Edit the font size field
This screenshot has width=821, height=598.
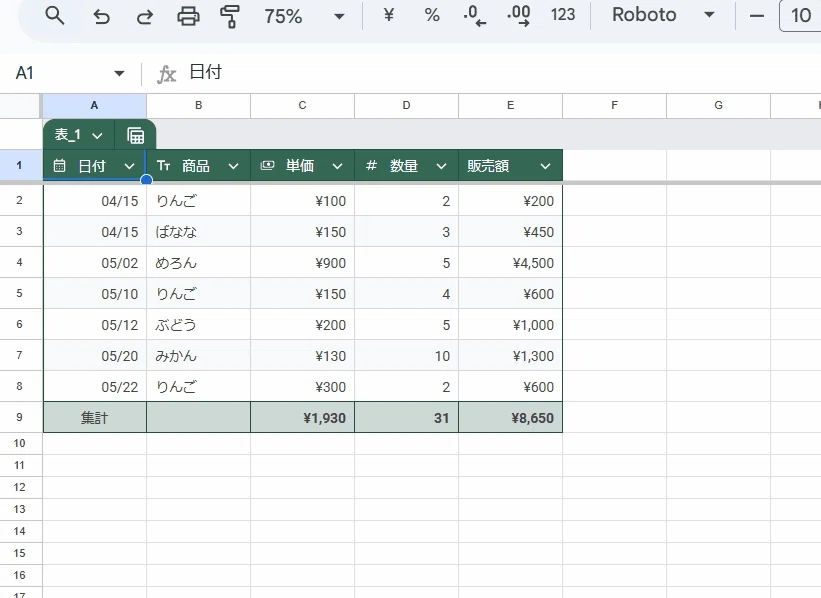pyautogui.click(x=801, y=16)
